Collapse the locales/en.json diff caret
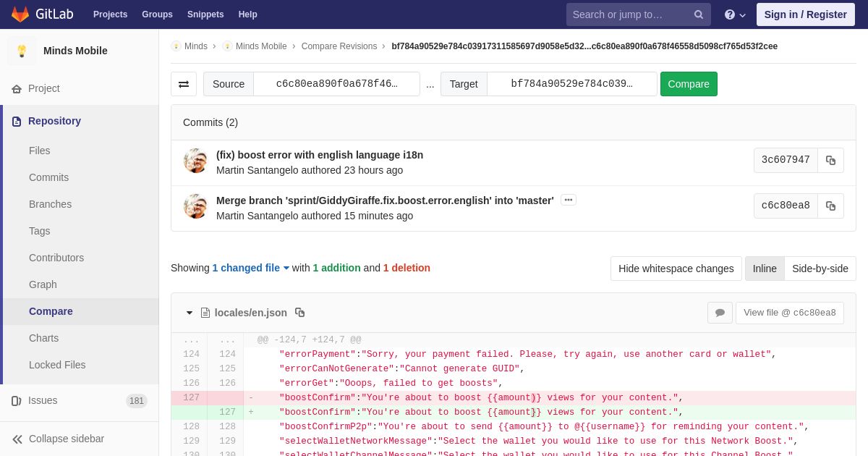This screenshot has height=456, width=868. 190,313
